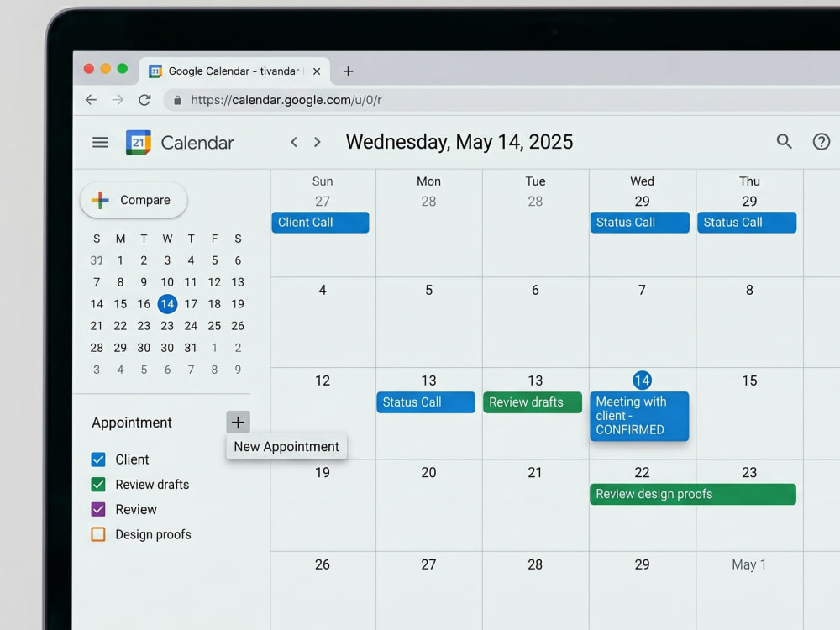Open a new browser tab with plus
The height and width of the screenshot is (630, 840).
(349, 71)
